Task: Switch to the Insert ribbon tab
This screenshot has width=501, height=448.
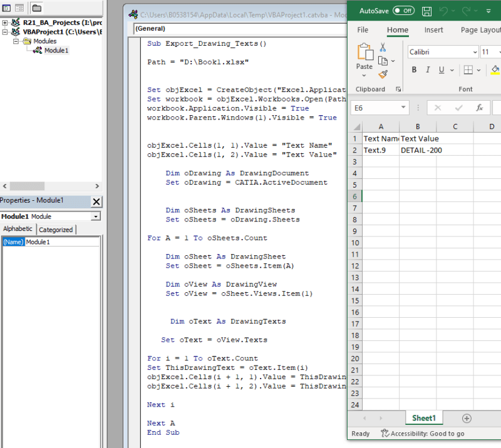Action: (433, 30)
